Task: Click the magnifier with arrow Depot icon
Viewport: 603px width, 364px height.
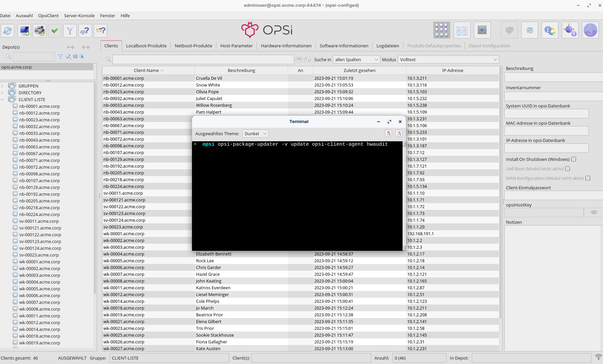Action: [x=81, y=57]
